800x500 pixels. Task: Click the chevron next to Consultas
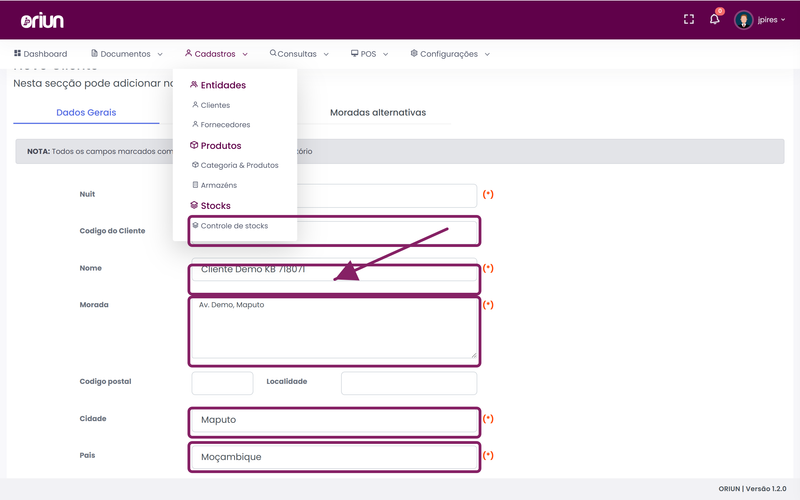[x=326, y=54]
